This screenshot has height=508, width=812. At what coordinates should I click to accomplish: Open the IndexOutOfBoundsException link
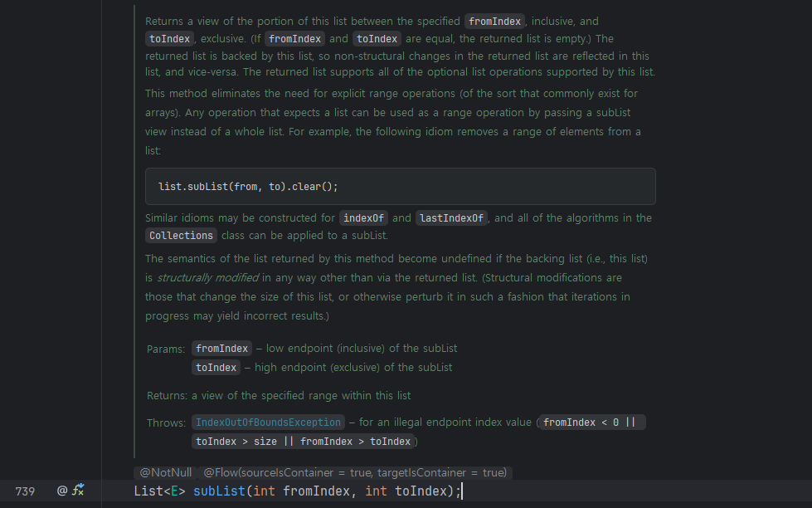coord(268,423)
